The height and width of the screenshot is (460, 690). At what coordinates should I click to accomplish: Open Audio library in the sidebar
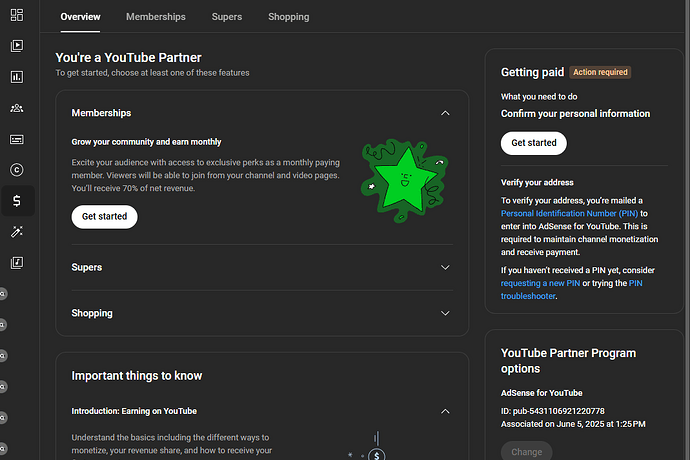[17, 263]
